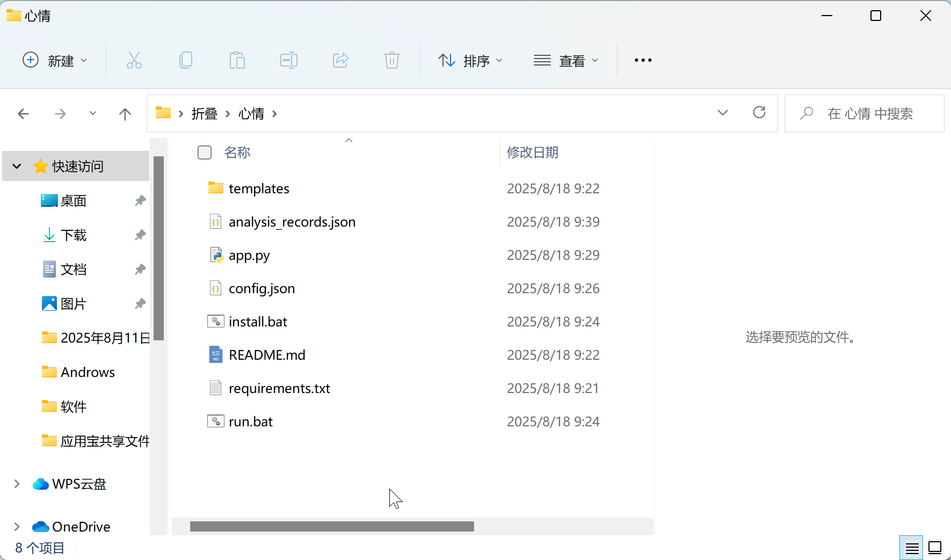The height and width of the screenshot is (560, 951).
Task: Maximize the 心情 window
Action: tap(876, 16)
